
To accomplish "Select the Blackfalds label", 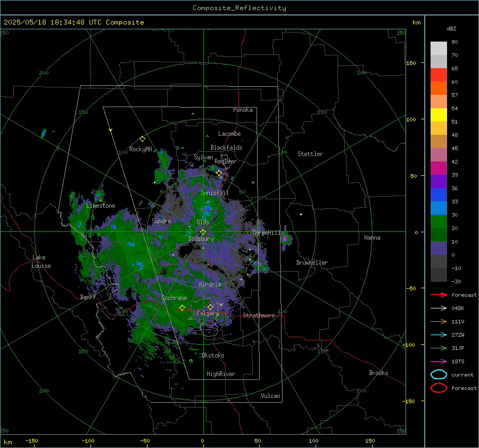I will click(226, 148).
